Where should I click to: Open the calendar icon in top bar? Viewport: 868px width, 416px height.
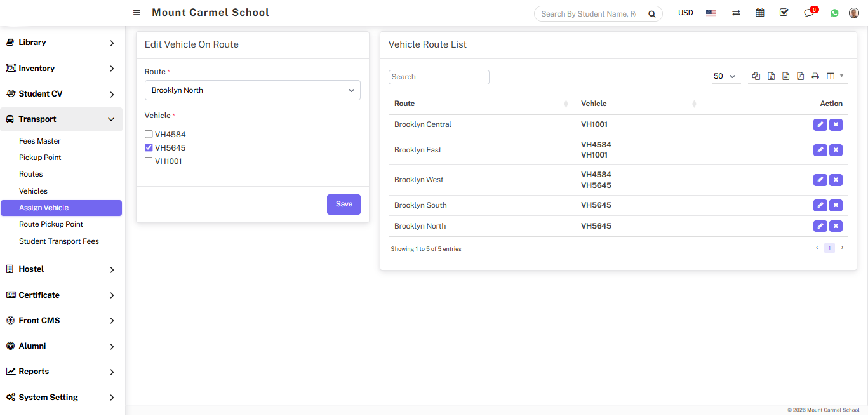coord(759,13)
